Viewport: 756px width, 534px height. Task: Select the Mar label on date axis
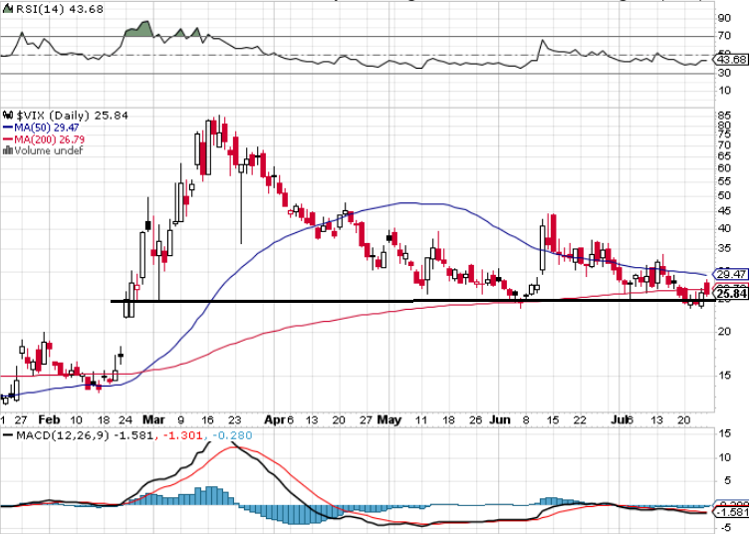(x=155, y=420)
